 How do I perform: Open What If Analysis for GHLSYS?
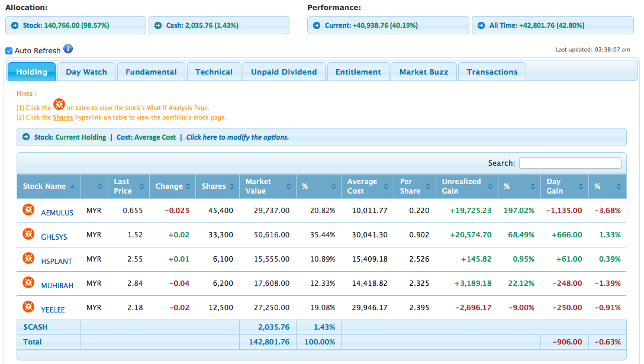[x=28, y=234]
